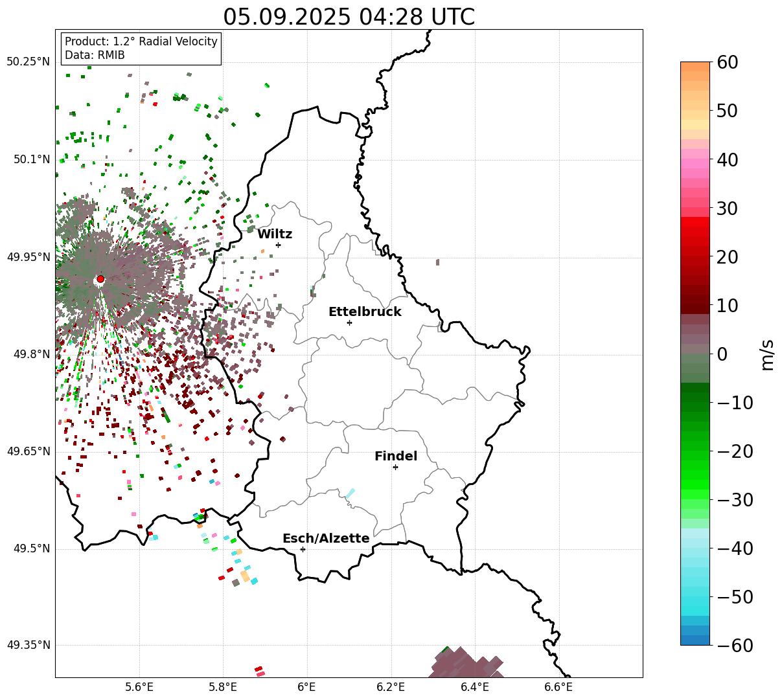
Task: Click the 5.8°E longitude label
Action: point(224,687)
